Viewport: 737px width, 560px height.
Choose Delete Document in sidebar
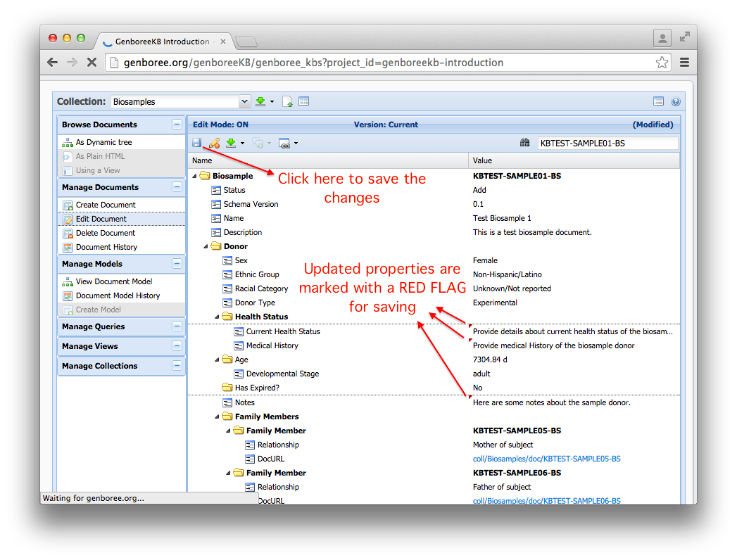(x=121, y=233)
